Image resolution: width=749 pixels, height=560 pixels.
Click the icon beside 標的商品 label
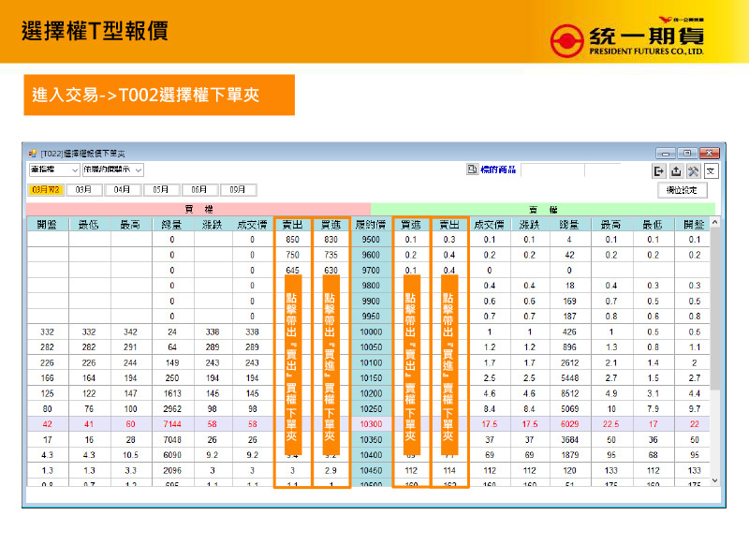coord(472,169)
